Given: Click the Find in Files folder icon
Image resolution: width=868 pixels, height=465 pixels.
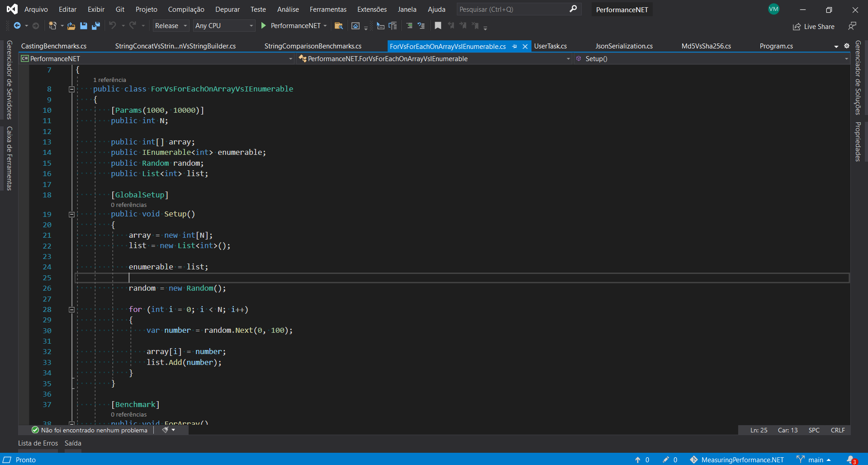Looking at the screenshot, I should tap(338, 26).
